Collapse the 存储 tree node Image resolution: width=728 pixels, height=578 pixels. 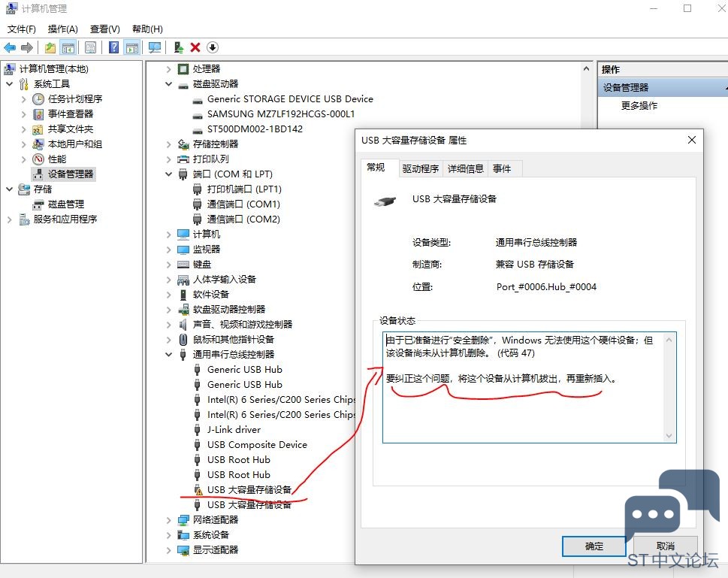(9, 189)
